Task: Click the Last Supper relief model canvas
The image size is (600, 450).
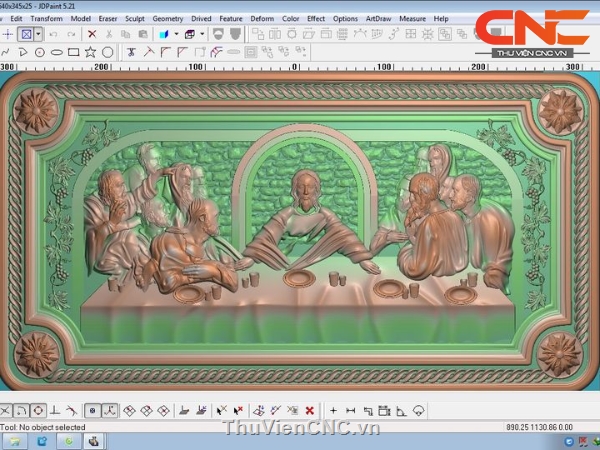Action: (300, 231)
